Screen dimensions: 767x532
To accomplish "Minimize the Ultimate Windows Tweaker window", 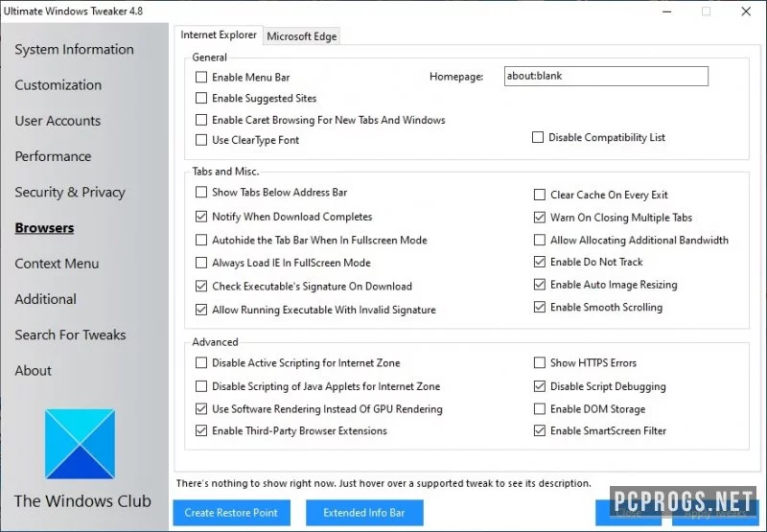I will (x=667, y=12).
